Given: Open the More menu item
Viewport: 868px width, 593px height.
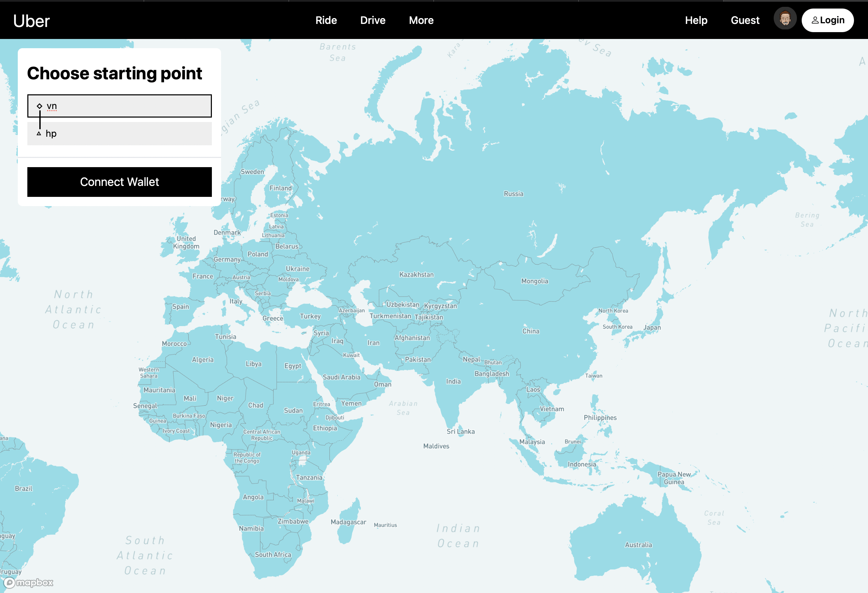Looking at the screenshot, I should click(421, 20).
